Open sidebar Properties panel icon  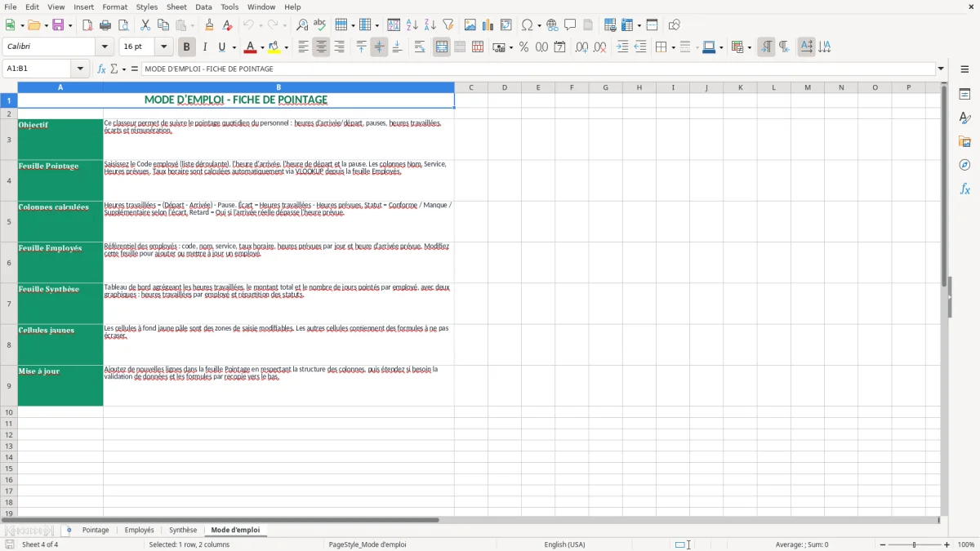[964, 95]
